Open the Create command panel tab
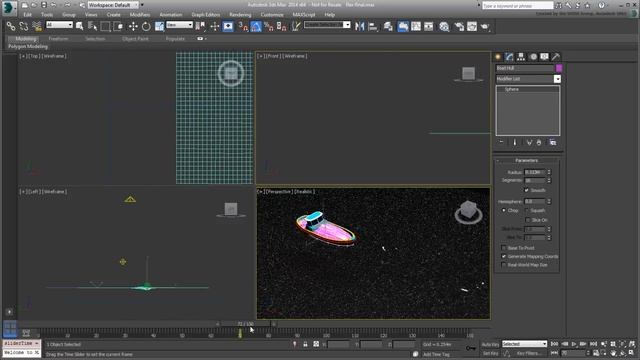This screenshot has width=640, height=360. coord(498,57)
